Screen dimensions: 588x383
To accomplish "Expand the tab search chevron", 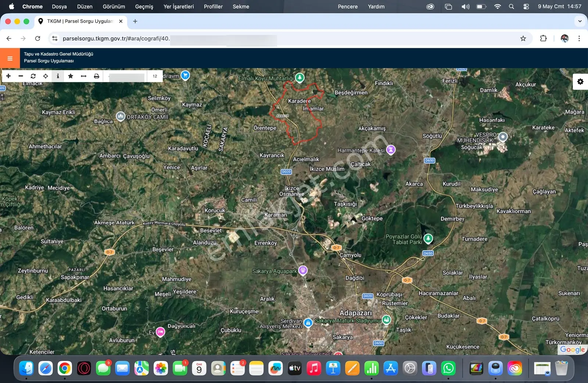I will point(580,21).
